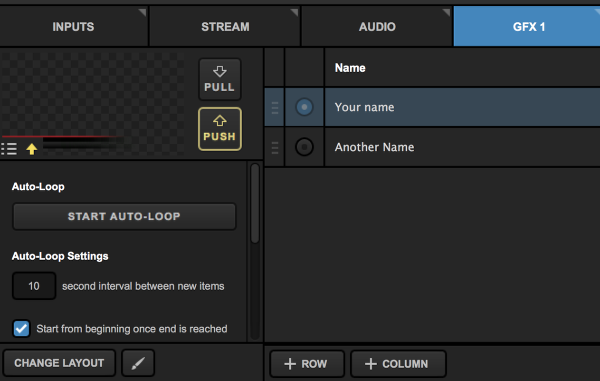Click the title preview thumbnail
The height and width of the screenshot is (381, 600).
click(93, 103)
